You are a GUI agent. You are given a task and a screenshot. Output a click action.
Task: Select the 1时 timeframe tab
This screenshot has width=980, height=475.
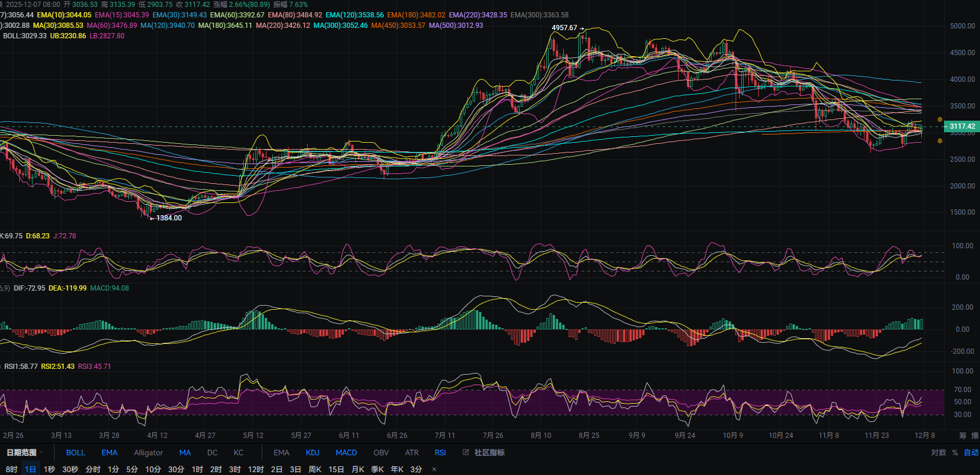point(197,469)
